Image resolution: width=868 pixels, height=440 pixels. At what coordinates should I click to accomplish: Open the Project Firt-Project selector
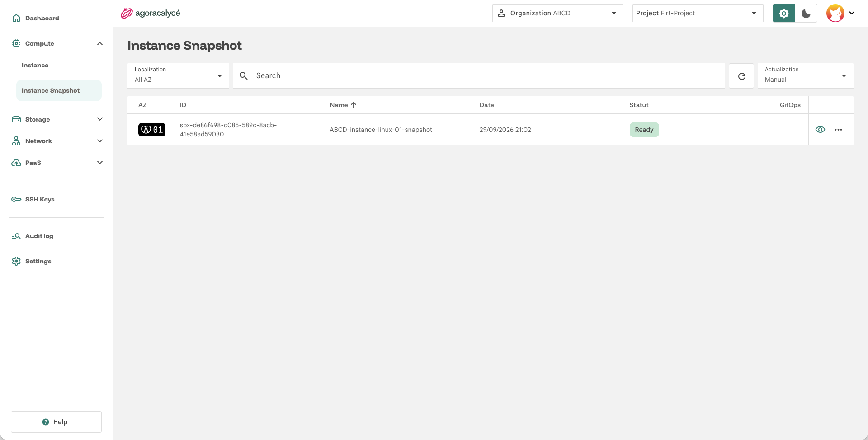pyautogui.click(x=698, y=13)
